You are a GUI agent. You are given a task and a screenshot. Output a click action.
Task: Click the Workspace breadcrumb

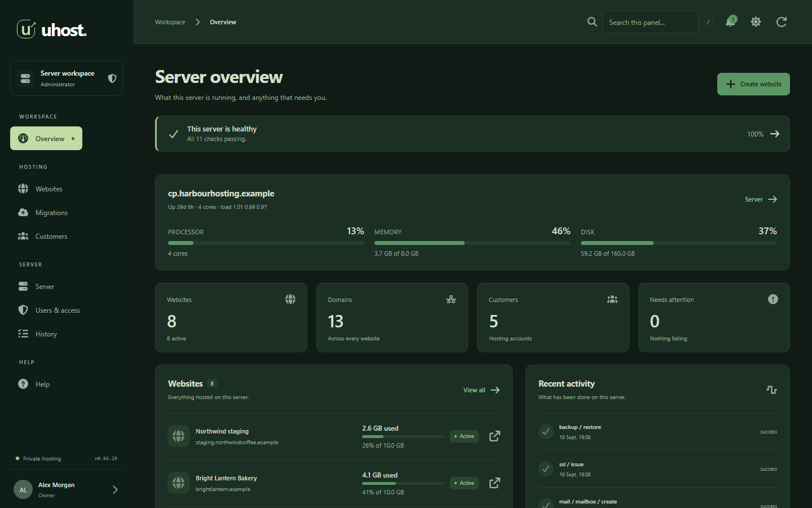[x=170, y=22]
